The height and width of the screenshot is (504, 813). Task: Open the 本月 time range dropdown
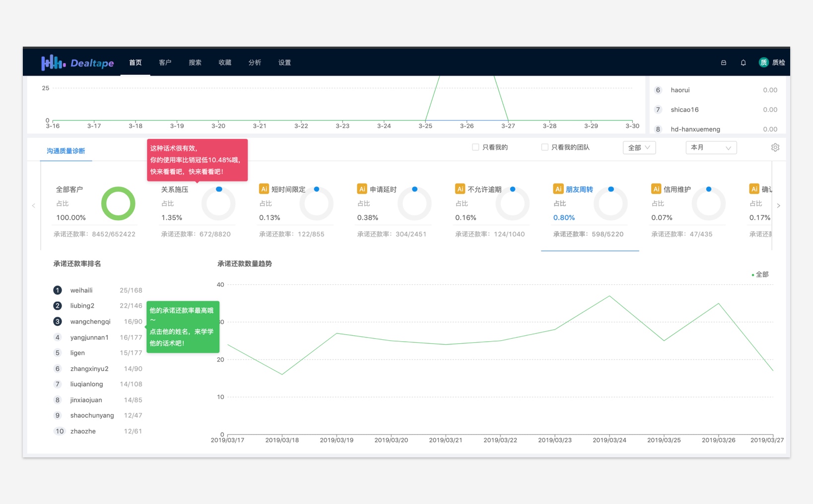[711, 147]
